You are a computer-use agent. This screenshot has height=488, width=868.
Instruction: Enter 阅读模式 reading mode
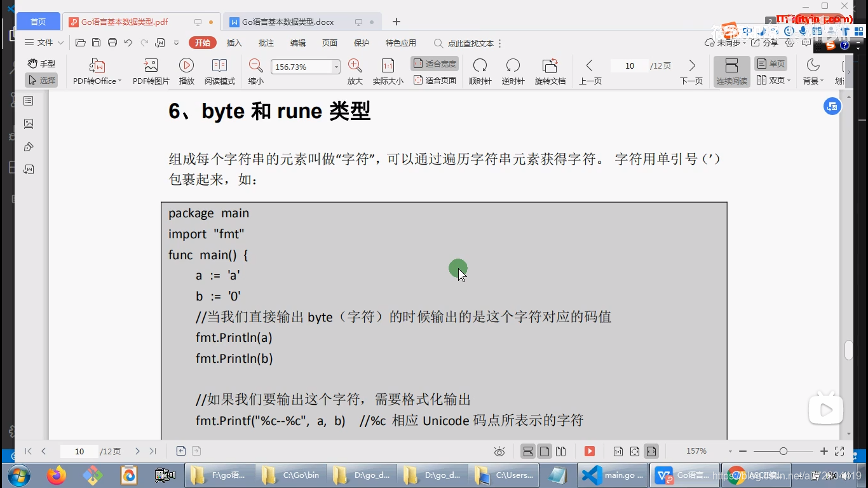click(219, 71)
